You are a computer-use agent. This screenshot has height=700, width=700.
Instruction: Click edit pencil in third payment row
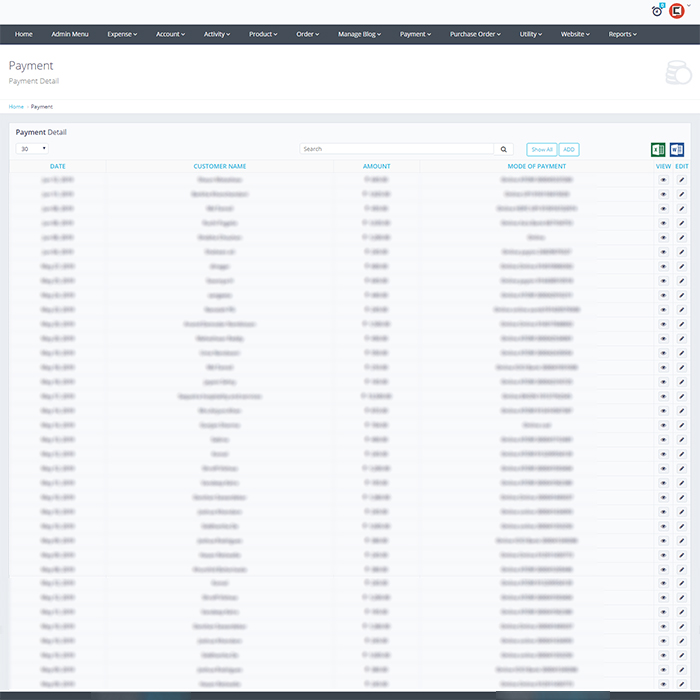tap(682, 208)
